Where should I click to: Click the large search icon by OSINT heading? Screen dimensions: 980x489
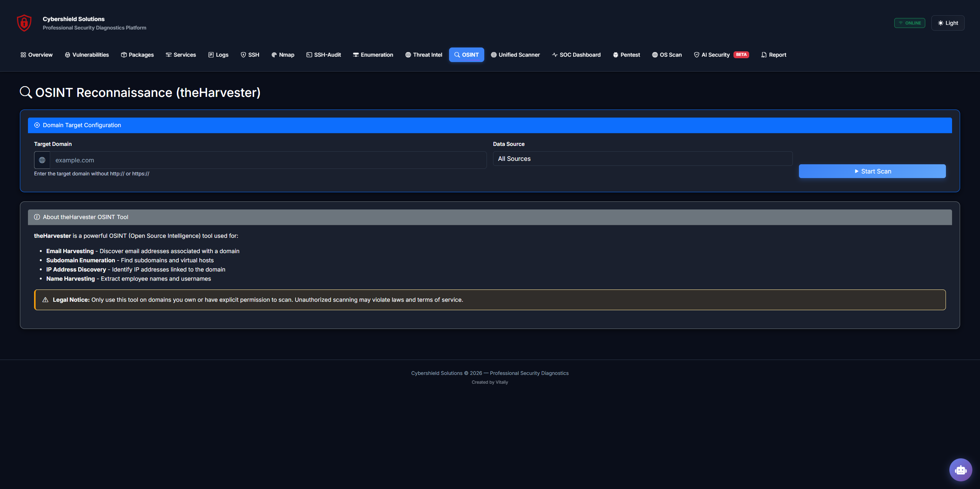(26, 92)
